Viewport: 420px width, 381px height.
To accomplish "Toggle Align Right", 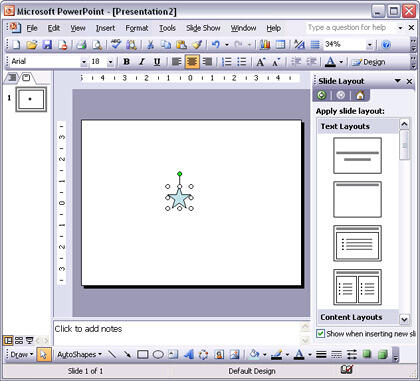I will (207, 62).
